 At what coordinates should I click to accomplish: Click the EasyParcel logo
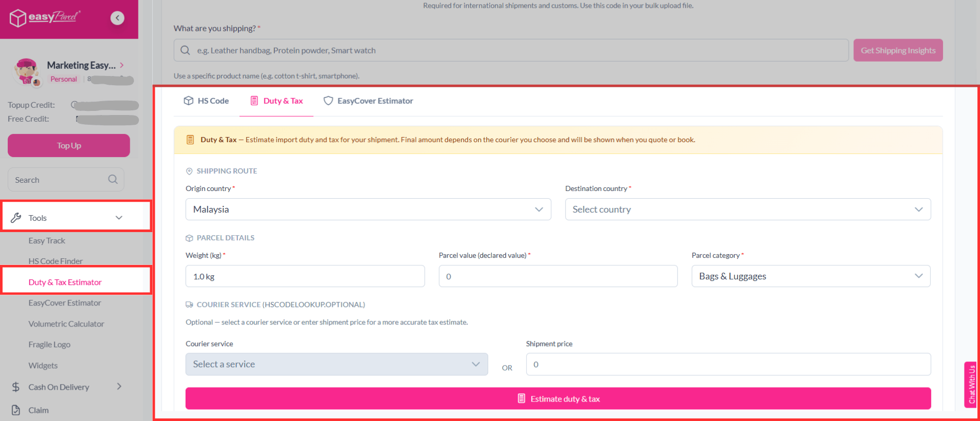[x=45, y=17]
